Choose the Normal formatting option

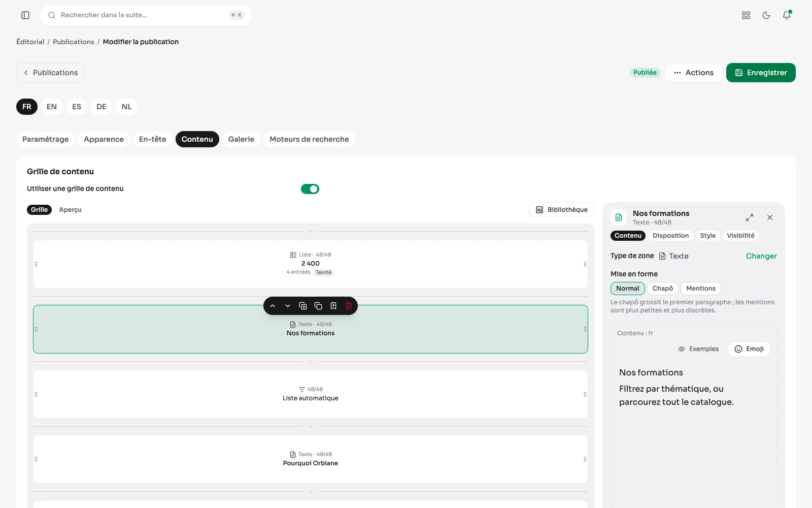pyautogui.click(x=628, y=289)
